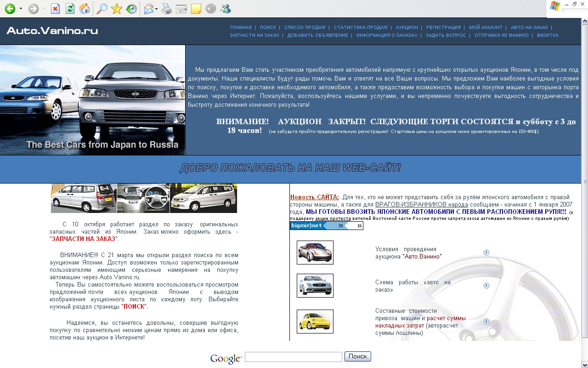Go to homepage with the Home icon
Image resolution: width=588 pixels, height=368 pixels.
pos(85,8)
